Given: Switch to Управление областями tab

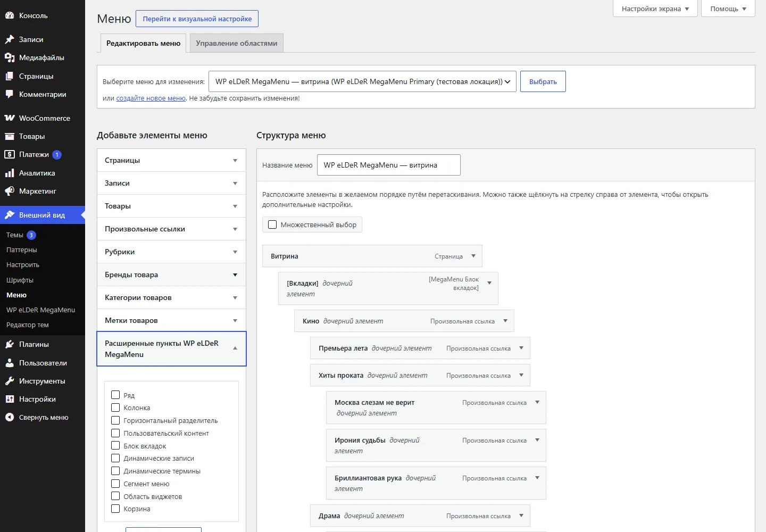Looking at the screenshot, I should pos(237,43).
